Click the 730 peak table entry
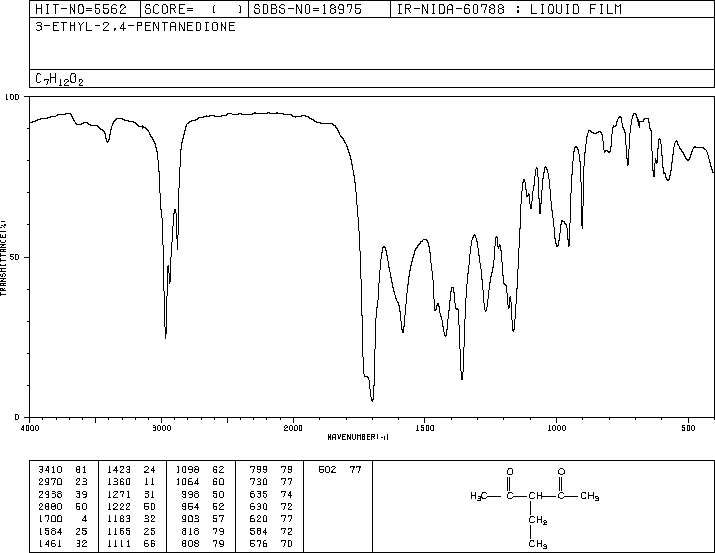The width and height of the screenshot is (715, 553). [x=271, y=482]
